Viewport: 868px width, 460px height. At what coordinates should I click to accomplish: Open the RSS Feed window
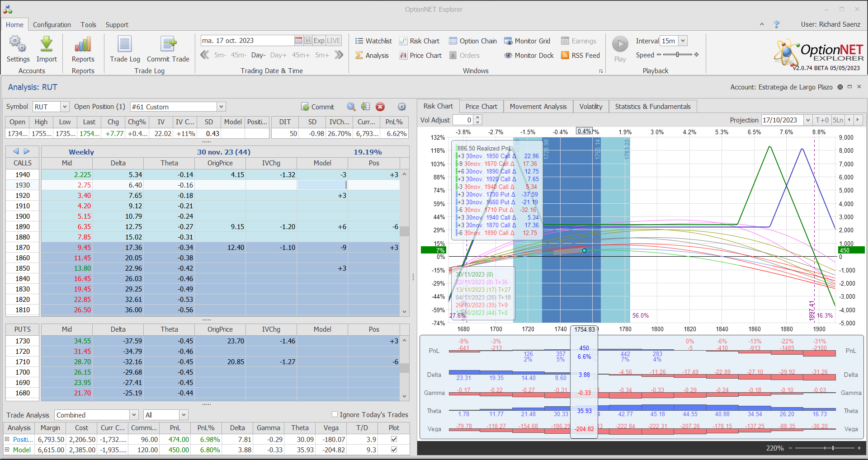(x=580, y=56)
